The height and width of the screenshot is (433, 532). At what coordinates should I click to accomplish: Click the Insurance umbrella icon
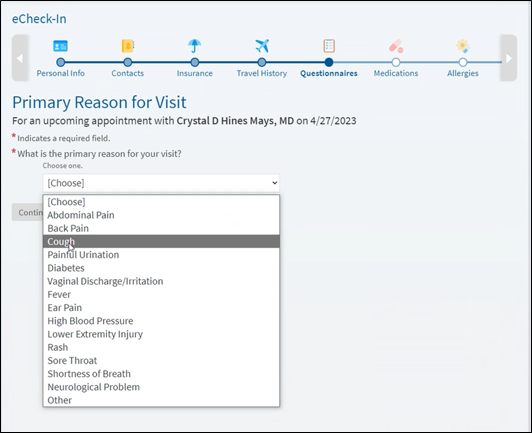pos(194,46)
